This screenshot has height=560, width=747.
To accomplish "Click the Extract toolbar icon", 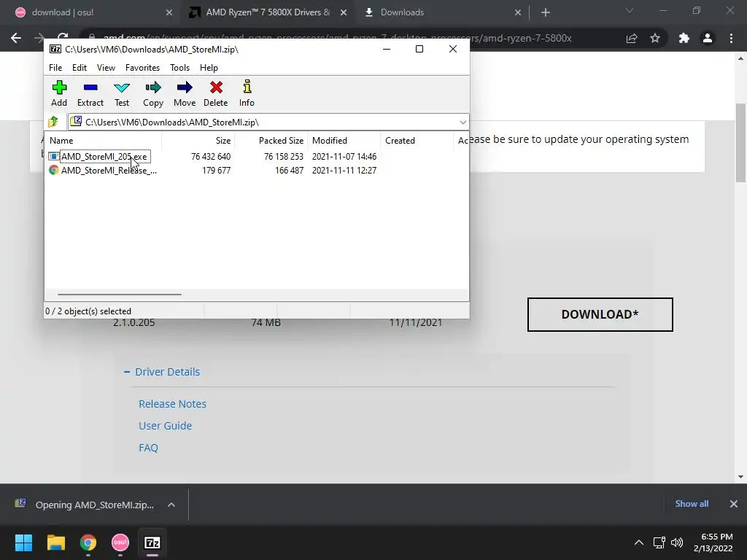I will pos(90,93).
